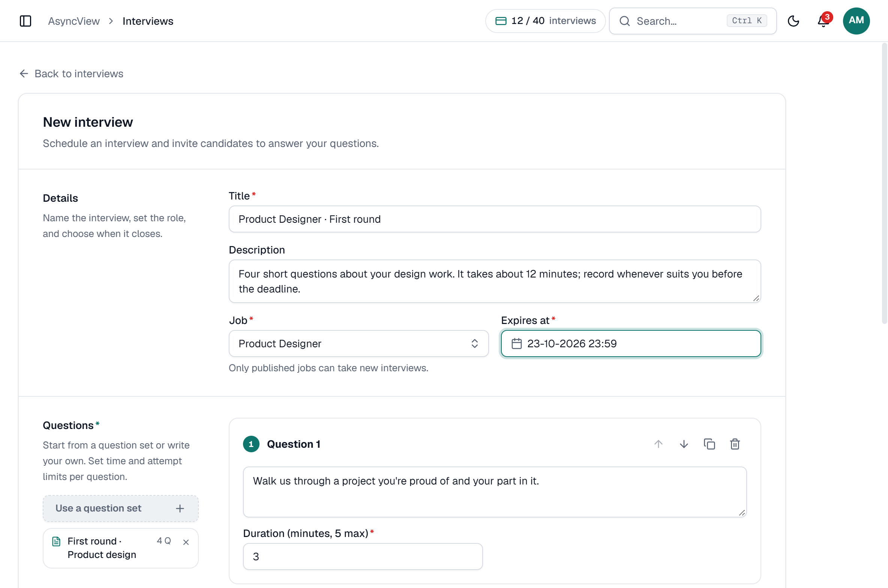The height and width of the screenshot is (588, 888).
Task: Open the 12 / 40 interviews usage badge
Action: (x=545, y=21)
